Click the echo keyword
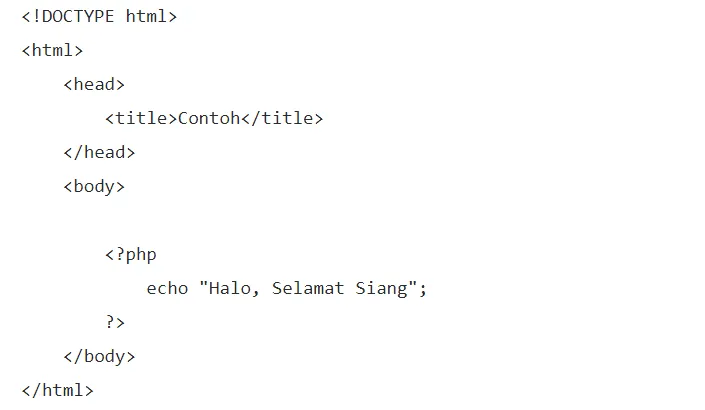The width and height of the screenshot is (705, 410). click(x=167, y=289)
